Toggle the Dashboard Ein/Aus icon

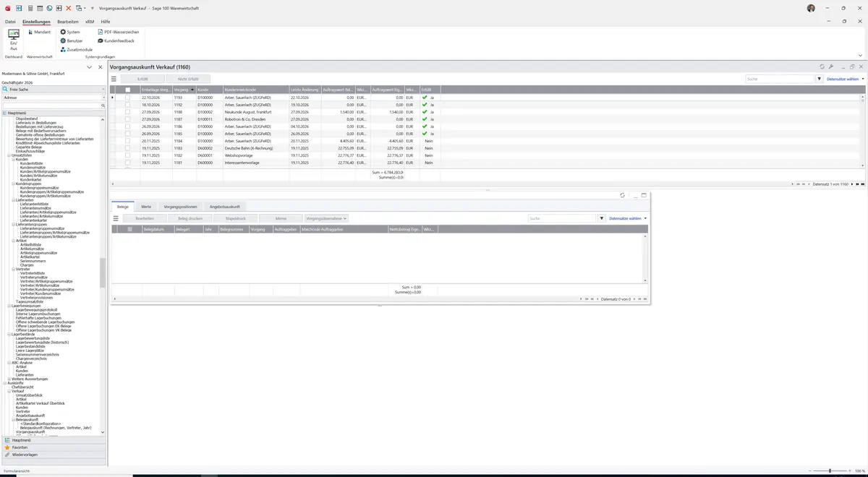pos(14,40)
